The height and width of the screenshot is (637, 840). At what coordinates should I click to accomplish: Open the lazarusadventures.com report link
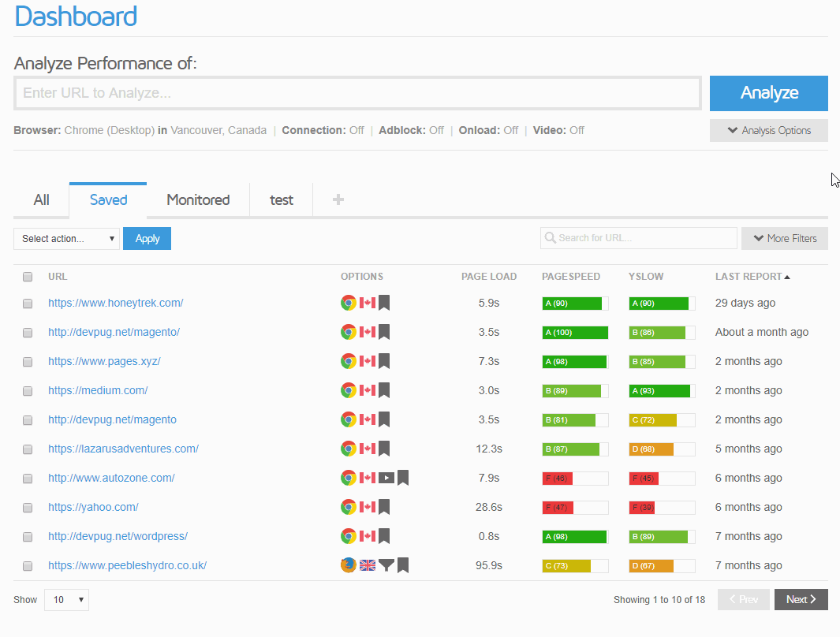click(x=123, y=449)
